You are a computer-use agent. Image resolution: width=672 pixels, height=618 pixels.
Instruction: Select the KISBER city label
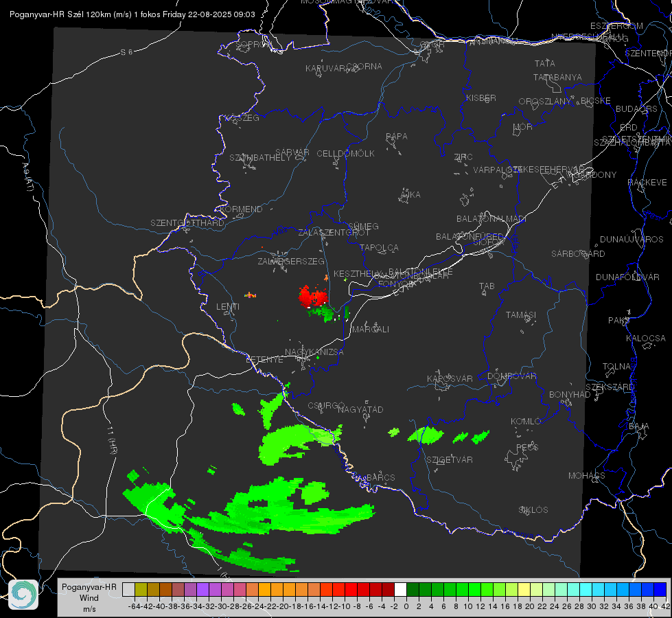pyautogui.click(x=481, y=98)
